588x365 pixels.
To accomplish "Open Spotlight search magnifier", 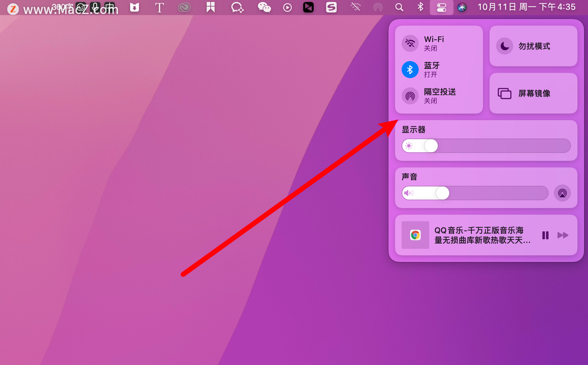I will tap(399, 7).
